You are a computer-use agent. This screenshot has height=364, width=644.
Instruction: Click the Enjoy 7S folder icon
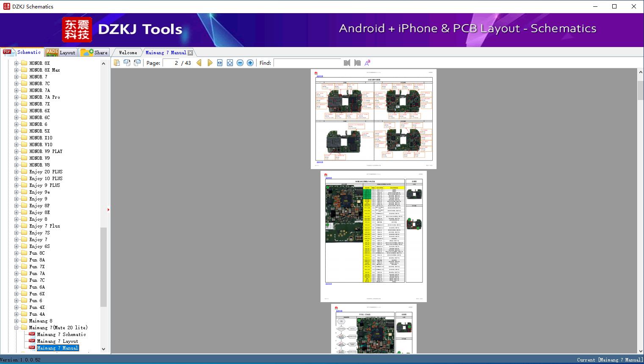pos(24,233)
